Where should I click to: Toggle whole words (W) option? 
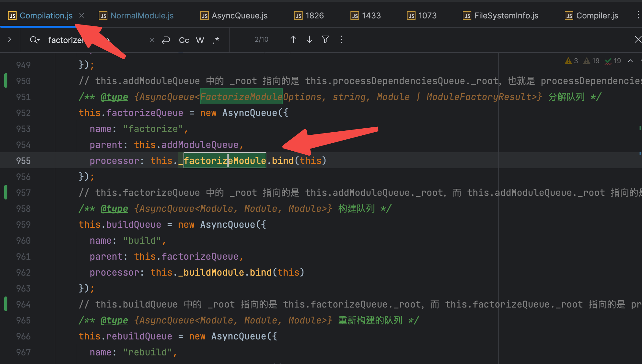pos(200,40)
